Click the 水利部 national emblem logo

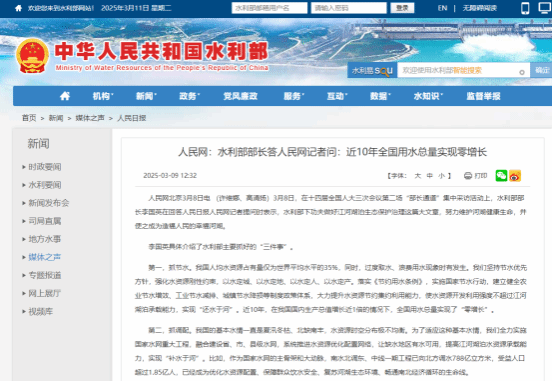click(x=32, y=56)
